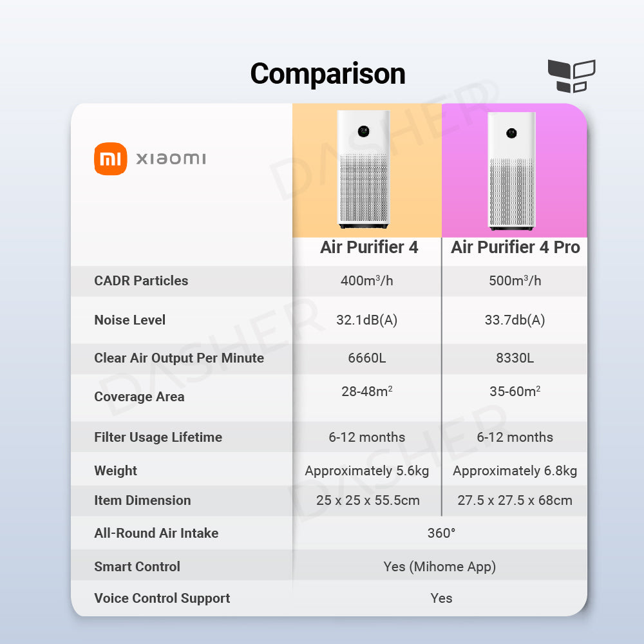Click the 400m³/h CADR value

(x=366, y=281)
